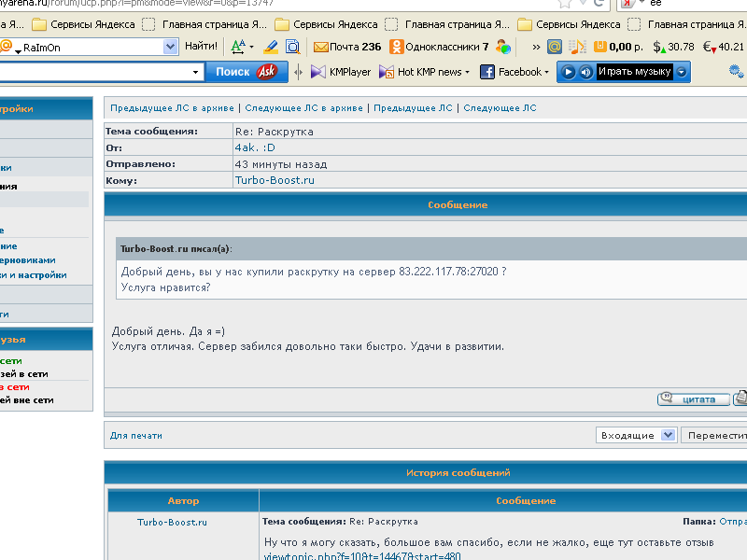This screenshot has height=560, width=747.
Task: Click the цитата quote button
Action: pyautogui.click(x=693, y=399)
